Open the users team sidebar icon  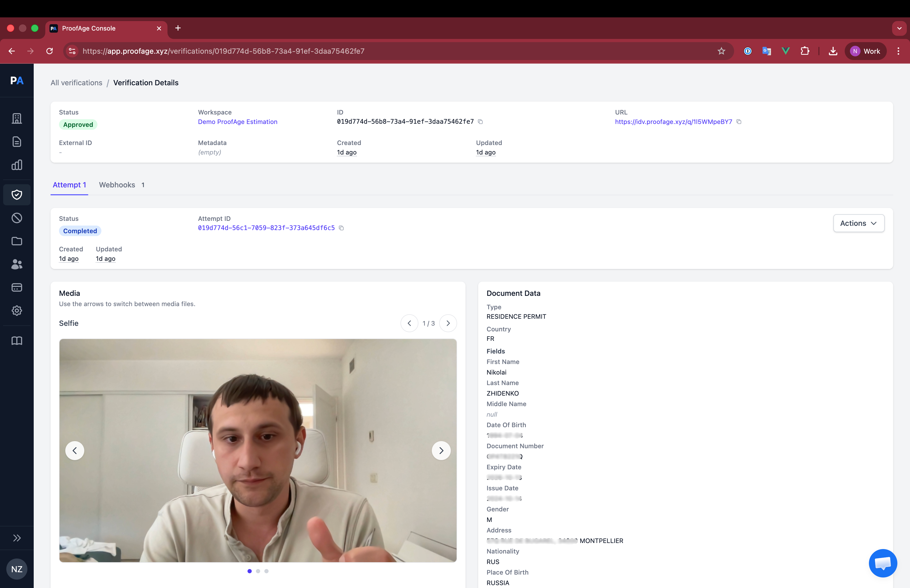pyautogui.click(x=17, y=264)
